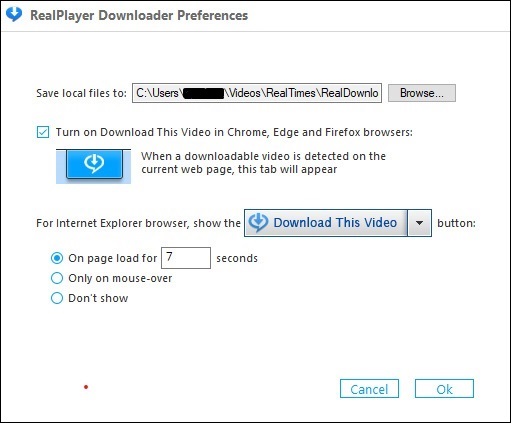Choose the Only on mouse-over option
This screenshot has width=511, height=423.
pos(57,278)
